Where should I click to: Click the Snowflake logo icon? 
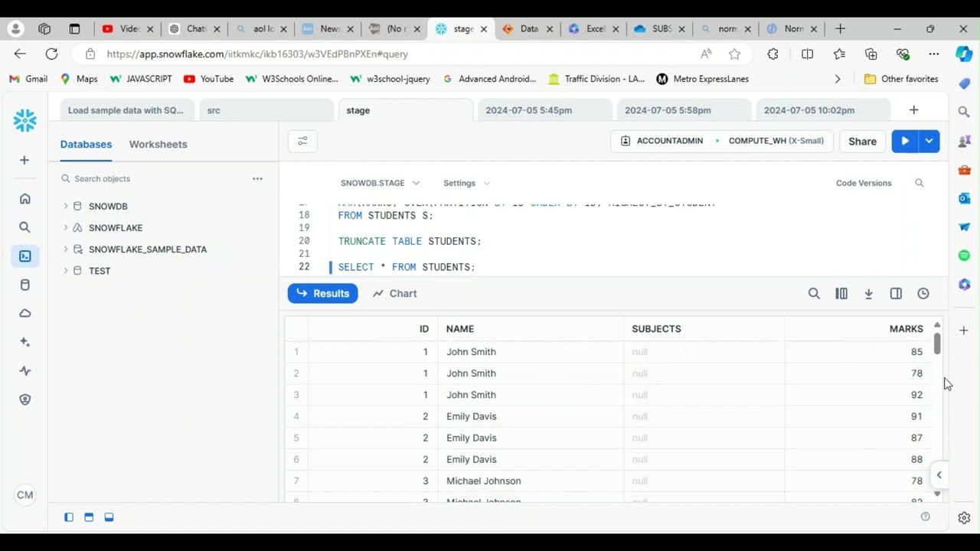click(x=24, y=120)
